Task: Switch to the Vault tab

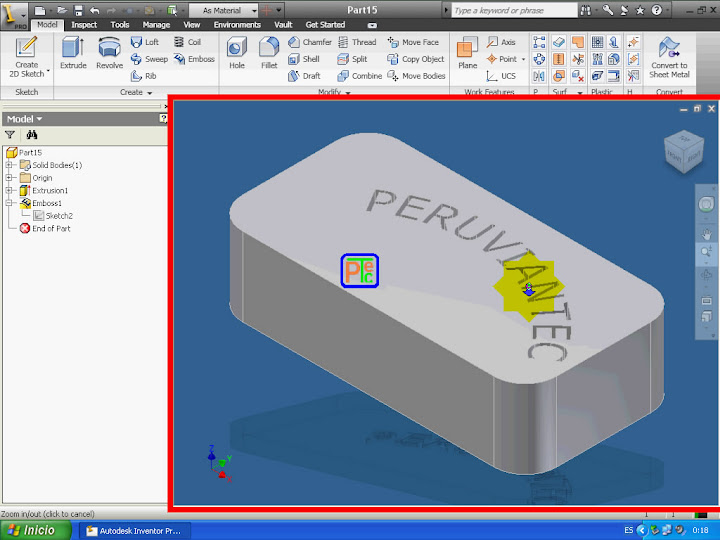Action: point(283,25)
